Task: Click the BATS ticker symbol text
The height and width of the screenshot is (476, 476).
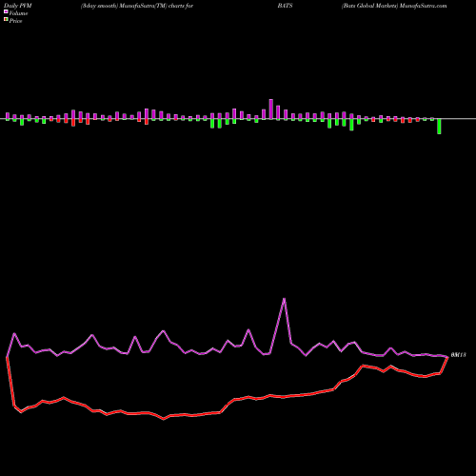Action: click(x=285, y=6)
